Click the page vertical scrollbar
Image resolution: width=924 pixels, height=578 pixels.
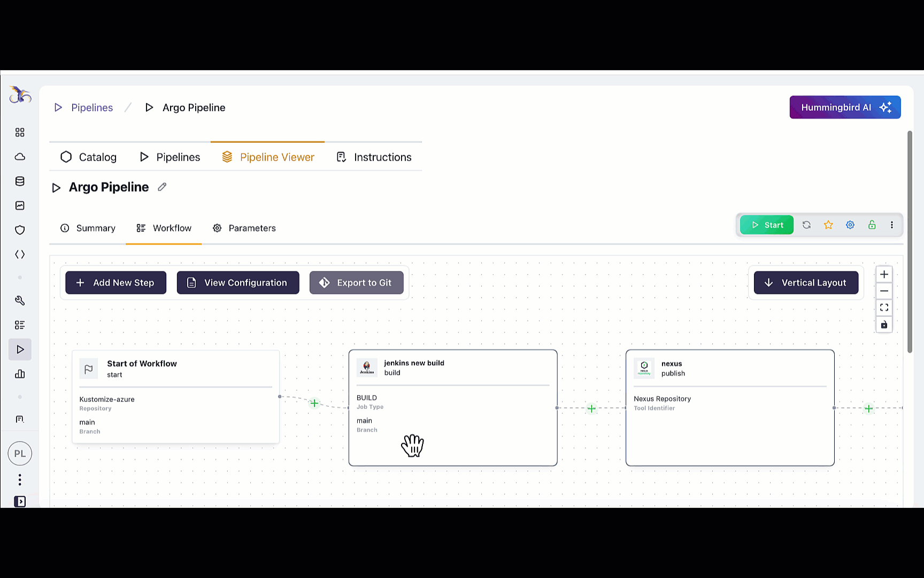pos(910,241)
